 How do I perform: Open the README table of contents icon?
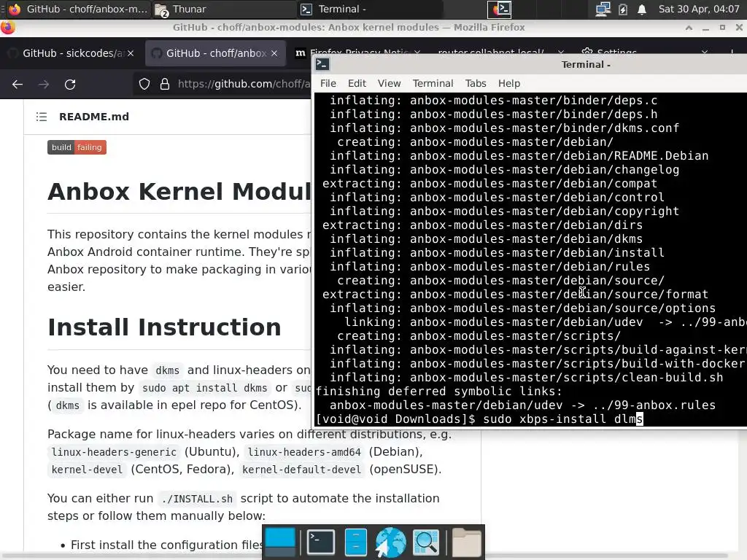click(42, 117)
